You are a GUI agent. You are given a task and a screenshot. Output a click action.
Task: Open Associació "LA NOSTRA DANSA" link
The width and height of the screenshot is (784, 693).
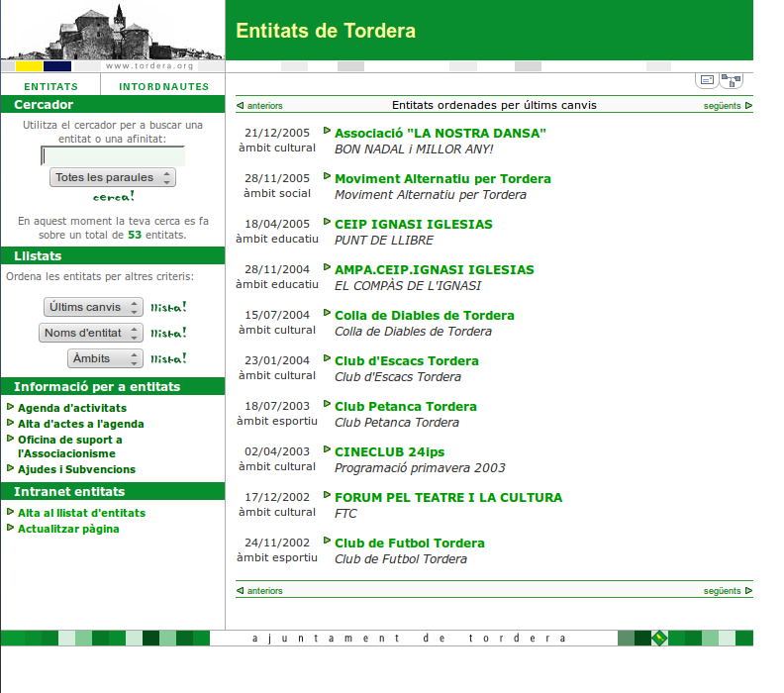click(x=440, y=133)
